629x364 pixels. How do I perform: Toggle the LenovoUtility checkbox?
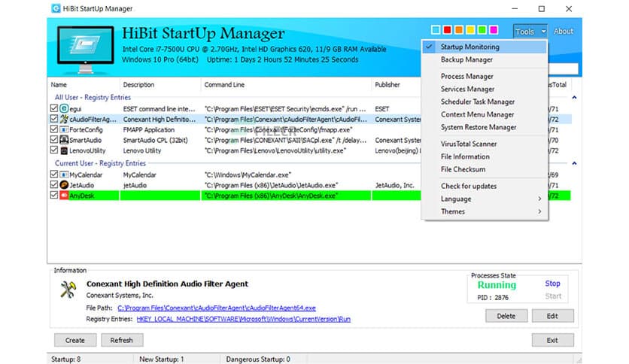[x=54, y=150]
